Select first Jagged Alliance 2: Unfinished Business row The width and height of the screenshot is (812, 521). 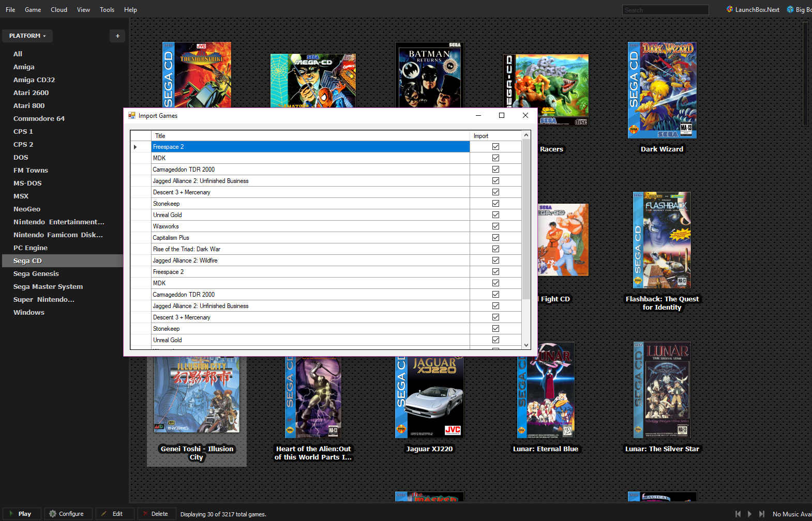(x=310, y=181)
